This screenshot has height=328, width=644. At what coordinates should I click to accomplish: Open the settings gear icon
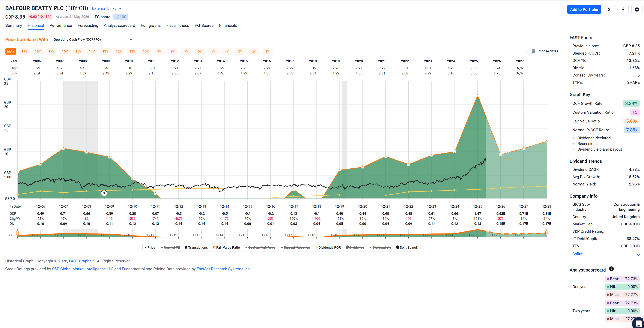pyautogui.click(x=637, y=10)
